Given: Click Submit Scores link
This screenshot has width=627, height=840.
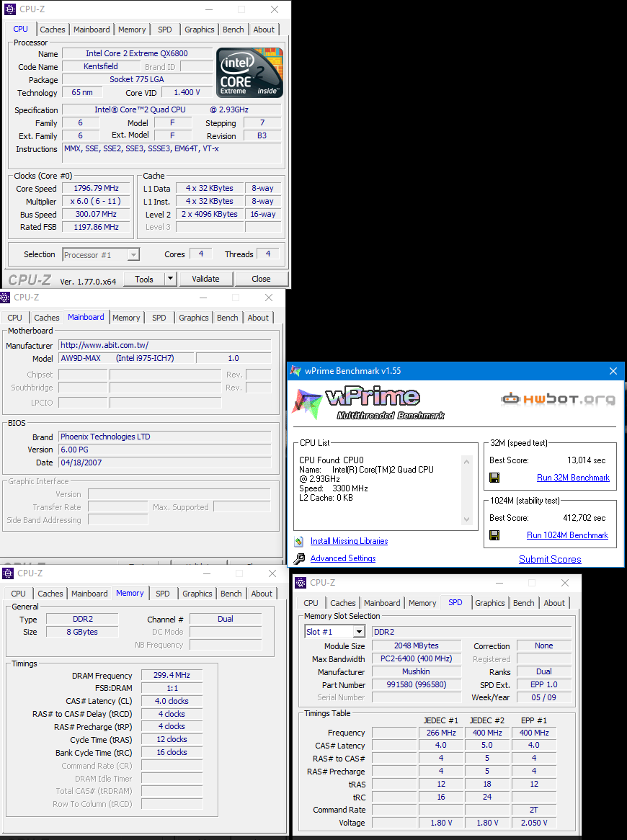Looking at the screenshot, I should point(550,559).
